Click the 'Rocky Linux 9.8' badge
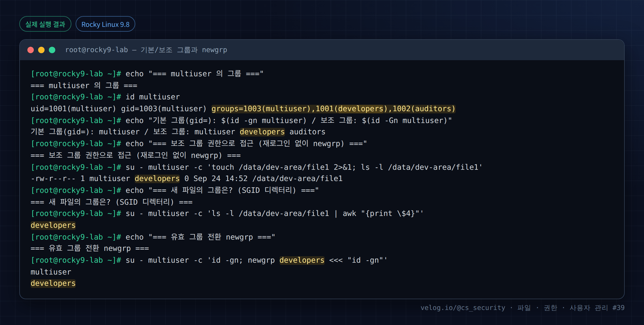 (105, 24)
